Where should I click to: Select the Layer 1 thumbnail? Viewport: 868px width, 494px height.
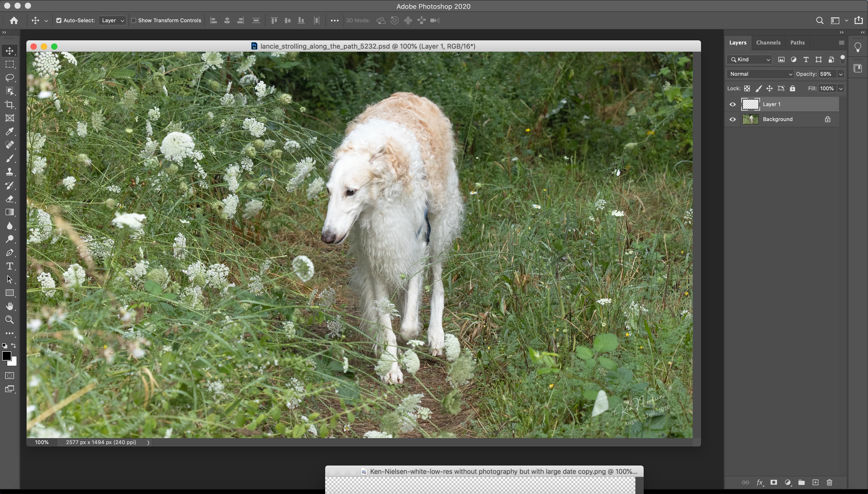(750, 104)
